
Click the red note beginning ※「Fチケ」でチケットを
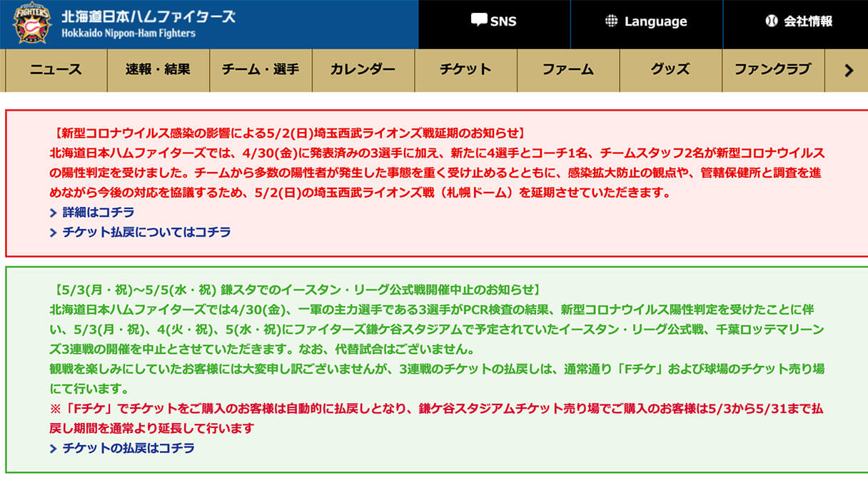(x=438, y=419)
